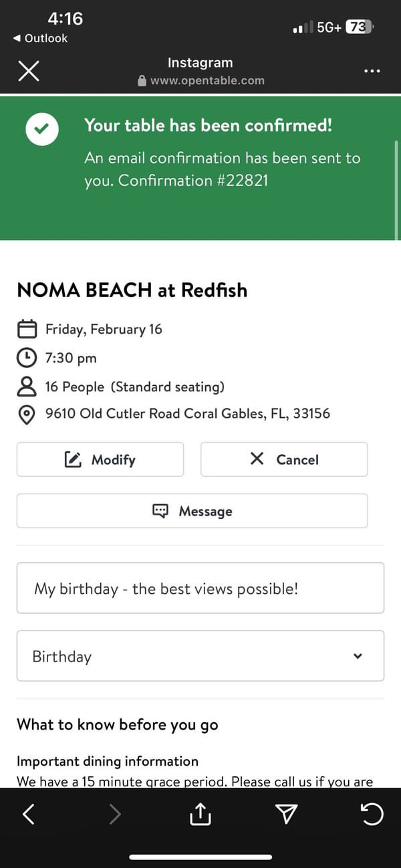The image size is (401, 868).
Task: Tap the browser forward arrow
Action: (x=115, y=814)
